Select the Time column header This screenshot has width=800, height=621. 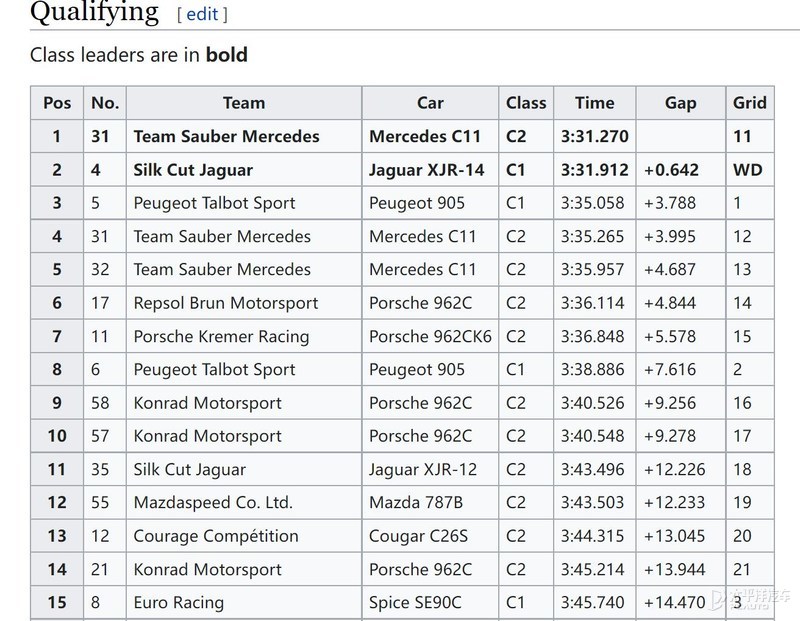[594, 102]
